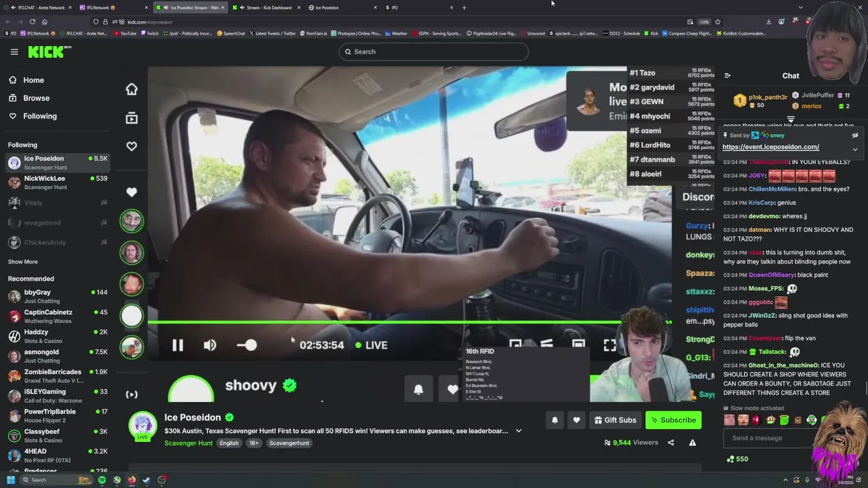Insert first emote in chat emote row
The image size is (868, 488).
coord(730,420)
